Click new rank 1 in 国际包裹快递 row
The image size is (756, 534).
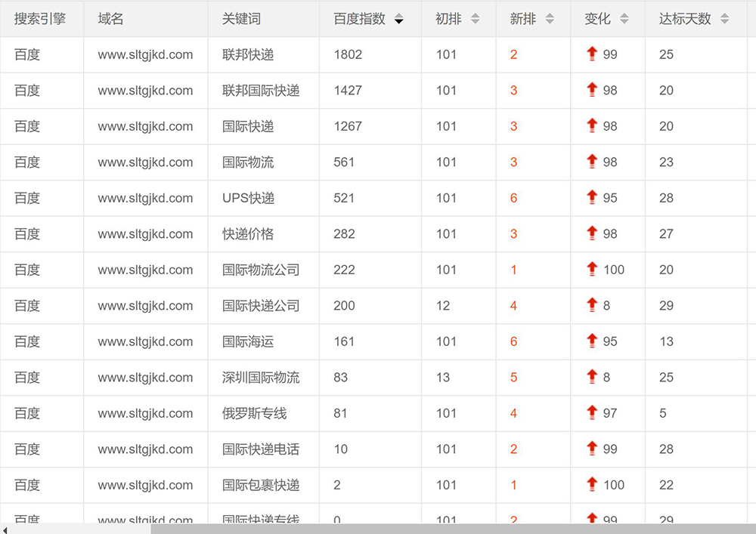tap(513, 485)
